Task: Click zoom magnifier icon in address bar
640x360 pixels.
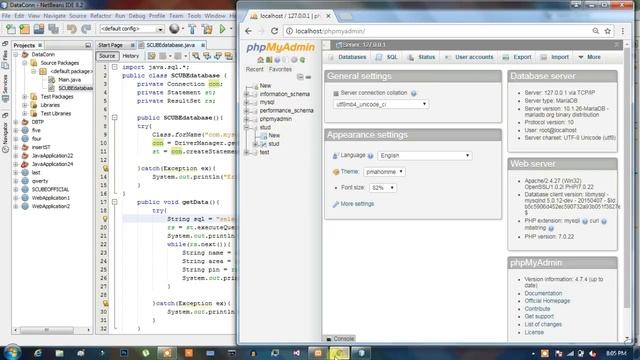Action: (596, 31)
